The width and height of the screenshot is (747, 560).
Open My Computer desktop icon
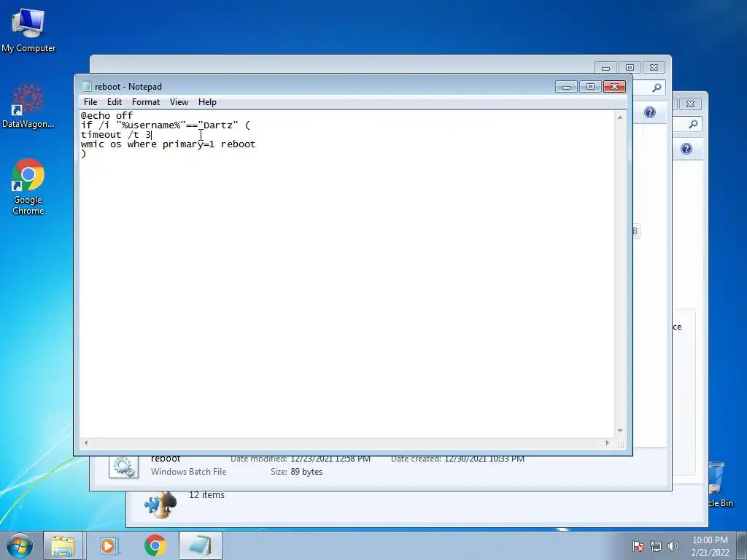[x=28, y=29]
